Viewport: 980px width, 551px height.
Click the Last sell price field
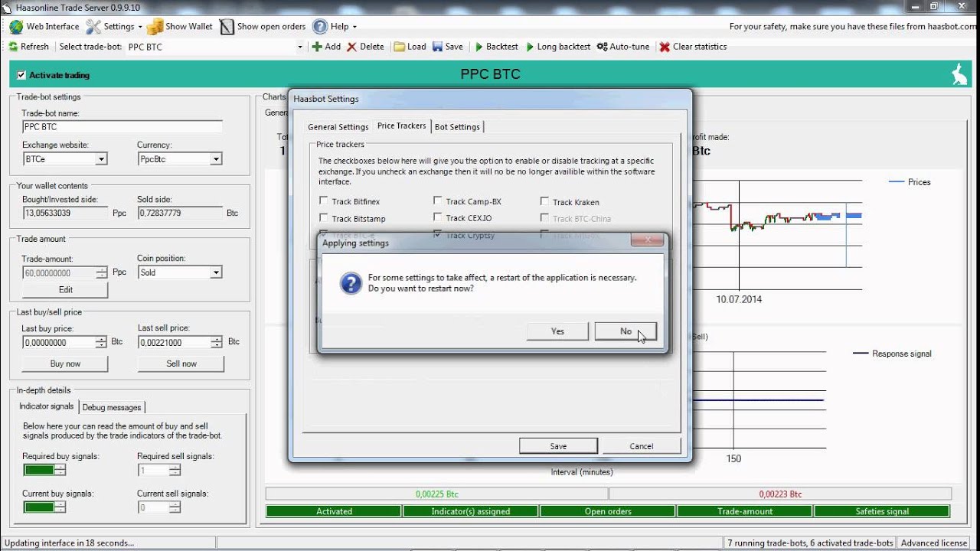coord(175,343)
